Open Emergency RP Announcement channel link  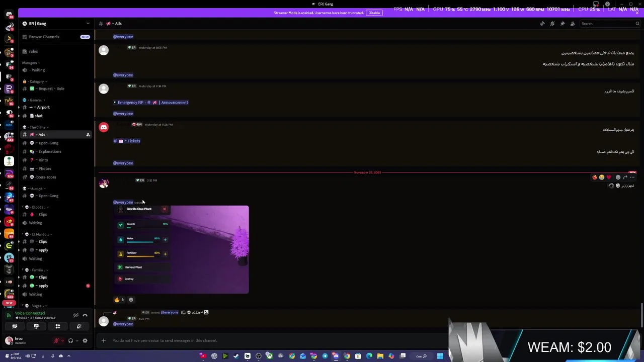(151, 103)
